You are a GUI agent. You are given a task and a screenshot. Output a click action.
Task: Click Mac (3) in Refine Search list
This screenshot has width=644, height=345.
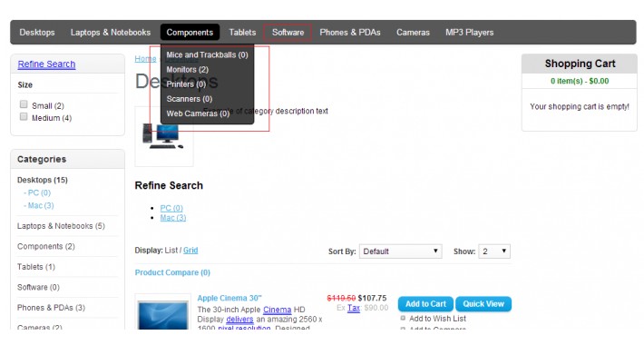coord(173,218)
